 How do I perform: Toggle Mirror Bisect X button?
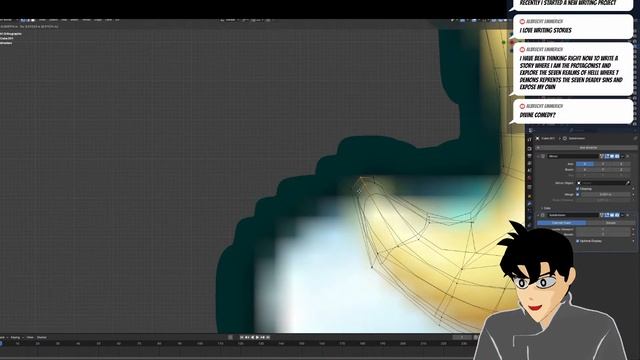point(584,170)
